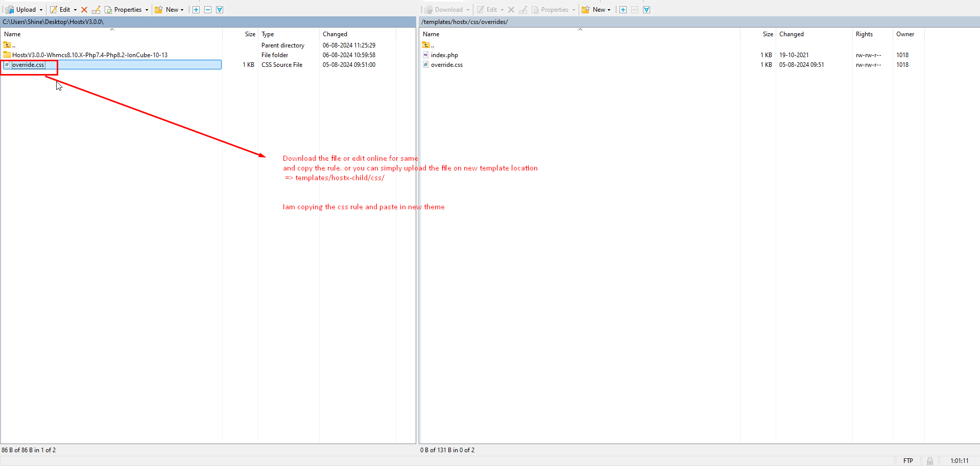This screenshot has width=980, height=466.
Task: Click the local panel Select Files plus icon
Action: pyautogui.click(x=196, y=10)
